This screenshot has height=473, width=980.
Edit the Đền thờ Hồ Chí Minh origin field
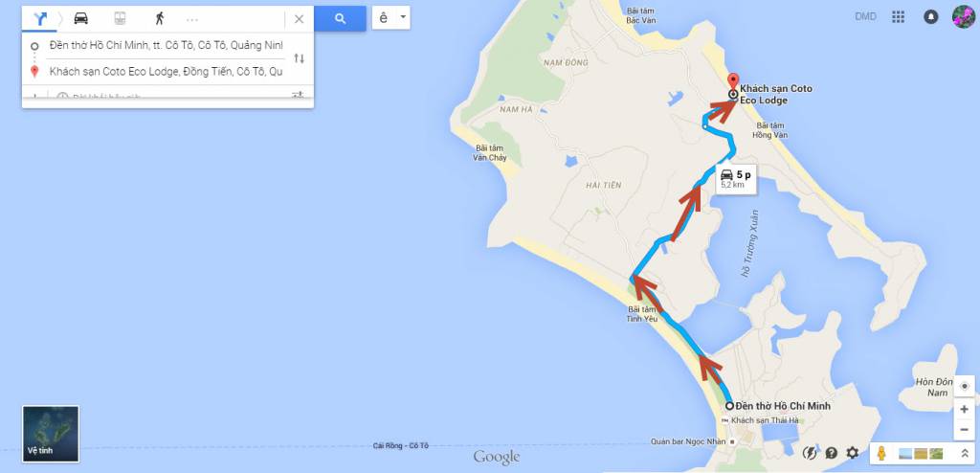coord(167,45)
